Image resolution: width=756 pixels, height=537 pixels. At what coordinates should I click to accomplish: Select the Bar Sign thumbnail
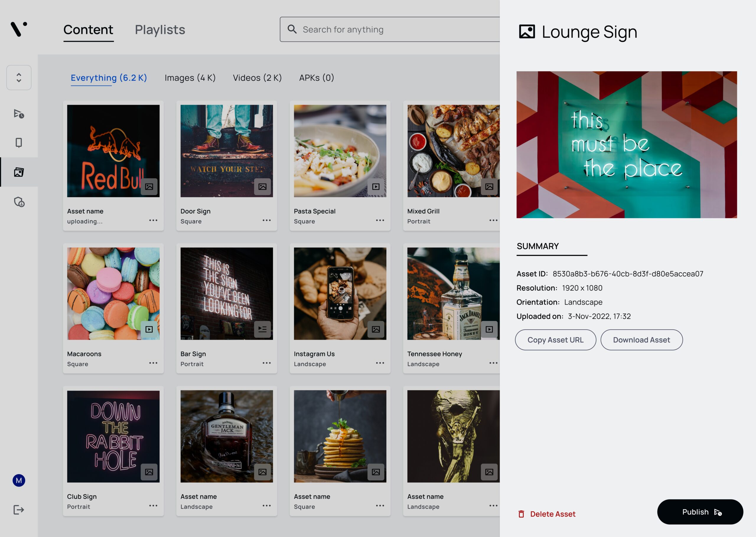click(227, 294)
